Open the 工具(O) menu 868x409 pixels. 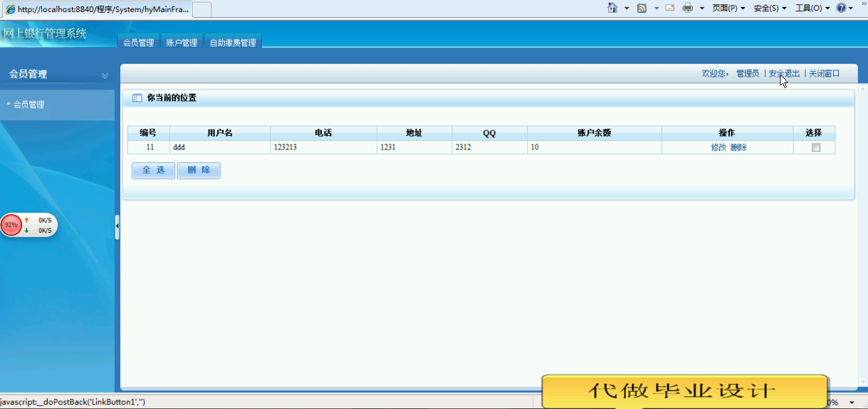pyautogui.click(x=812, y=8)
